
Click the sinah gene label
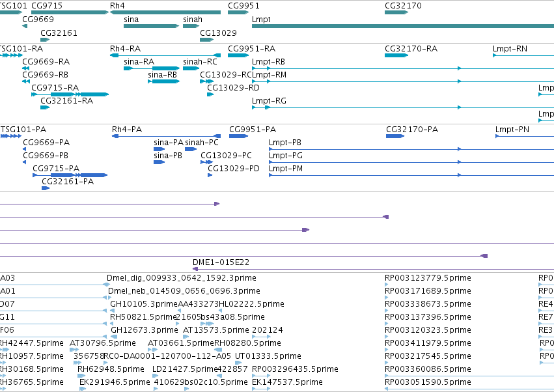[193, 20]
